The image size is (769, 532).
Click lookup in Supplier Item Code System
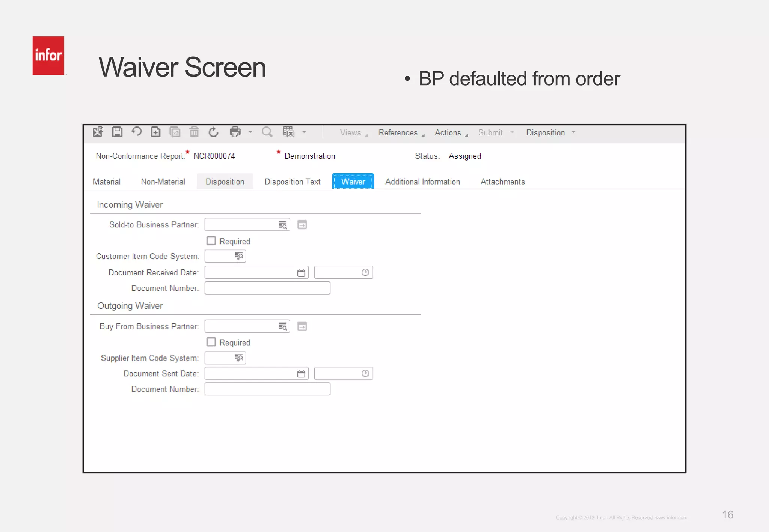[x=239, y=358]
